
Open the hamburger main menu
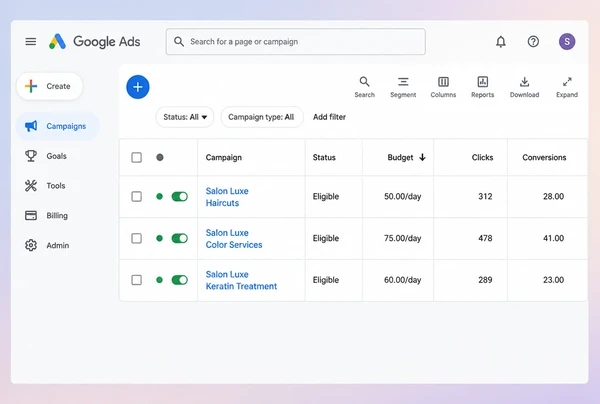pos(31,41)
